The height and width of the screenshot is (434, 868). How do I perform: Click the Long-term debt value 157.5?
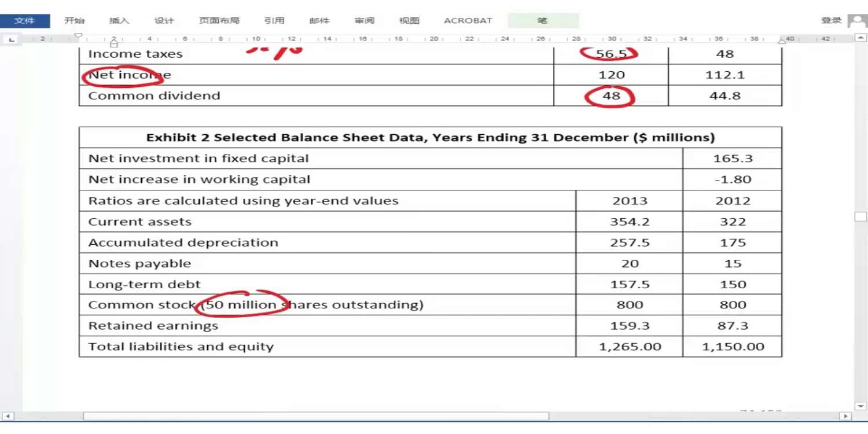click(x=630, y=284)
